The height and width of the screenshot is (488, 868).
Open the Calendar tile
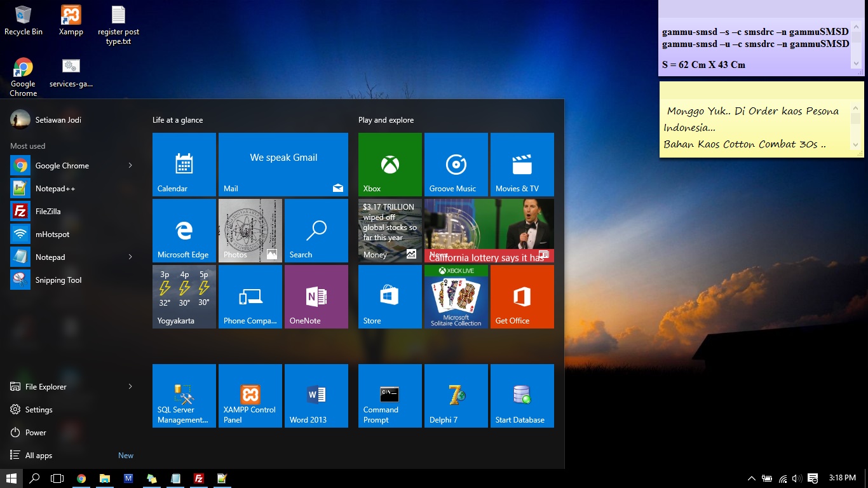pos(184,164)
